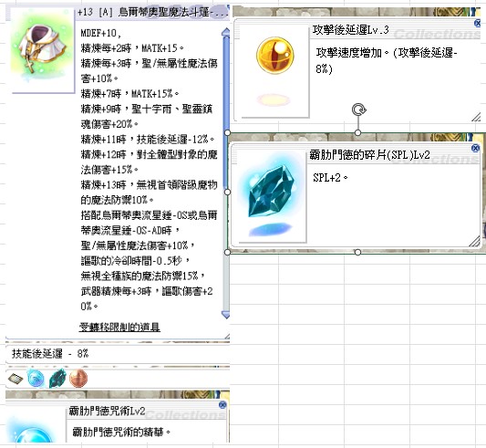The width and height of the screenshot is (486, 448).
Task: Click the 技能後延遲 - 8% line
Action: pyautogui.click(x=50, y=353)
